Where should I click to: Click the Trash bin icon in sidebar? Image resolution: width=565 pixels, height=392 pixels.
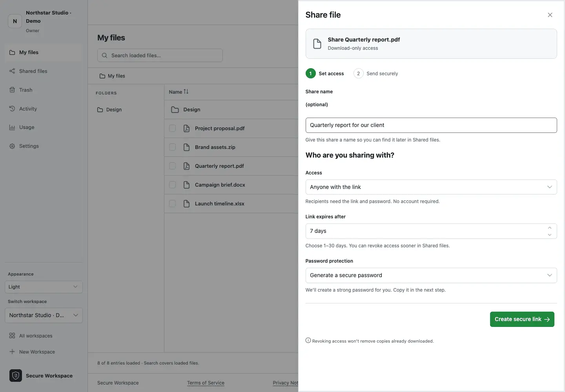click(x=12, y=90)
